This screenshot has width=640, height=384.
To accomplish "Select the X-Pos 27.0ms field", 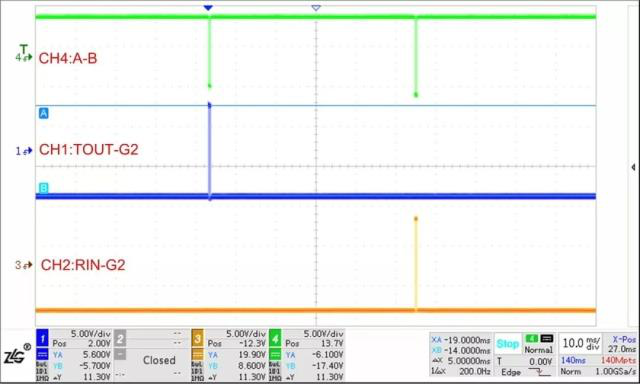I will (621, 344).
